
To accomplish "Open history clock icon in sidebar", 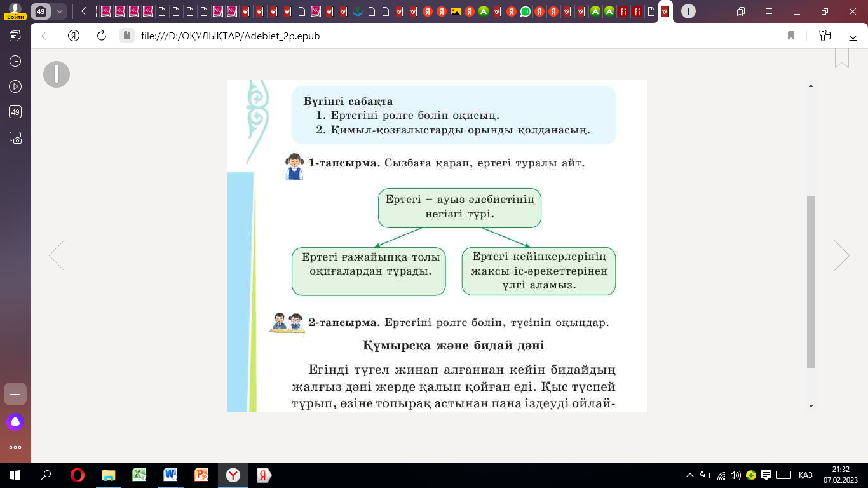I will coord(15,62).
